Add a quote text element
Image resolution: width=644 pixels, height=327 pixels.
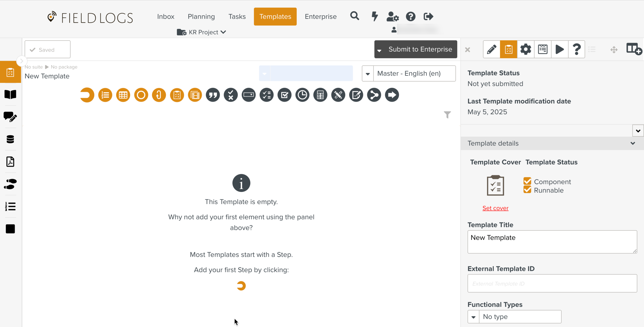tap(213, 95)
